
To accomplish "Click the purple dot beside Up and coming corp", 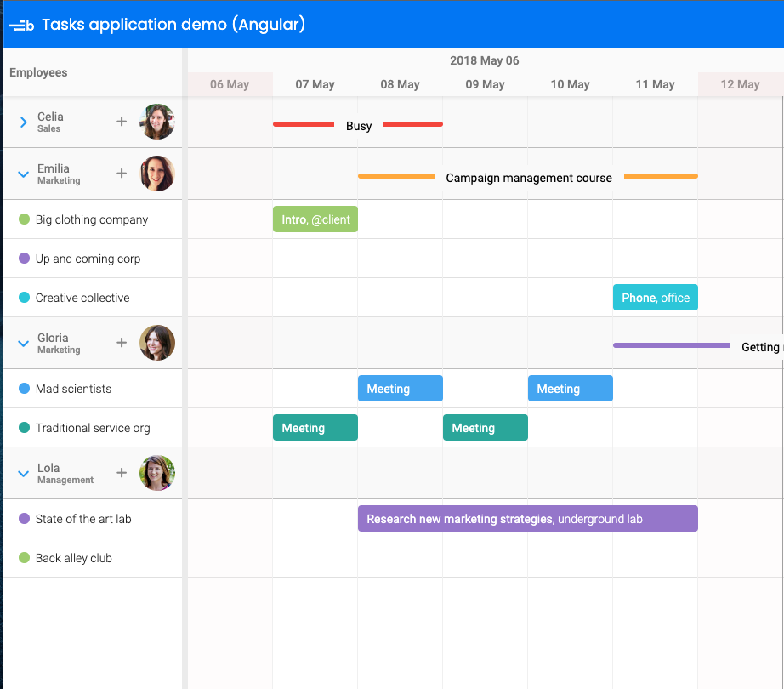I will click(25, 259).
